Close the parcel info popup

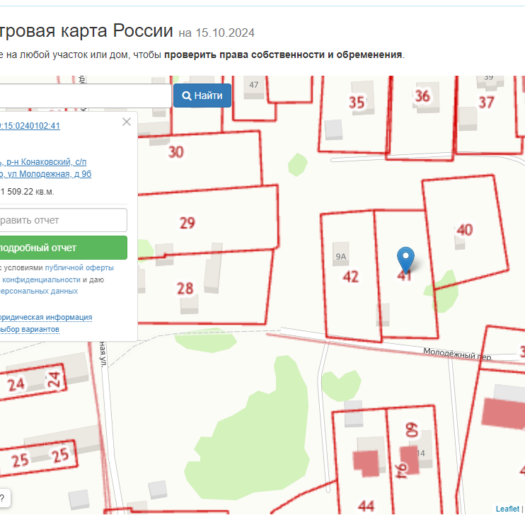click(127, 122)
